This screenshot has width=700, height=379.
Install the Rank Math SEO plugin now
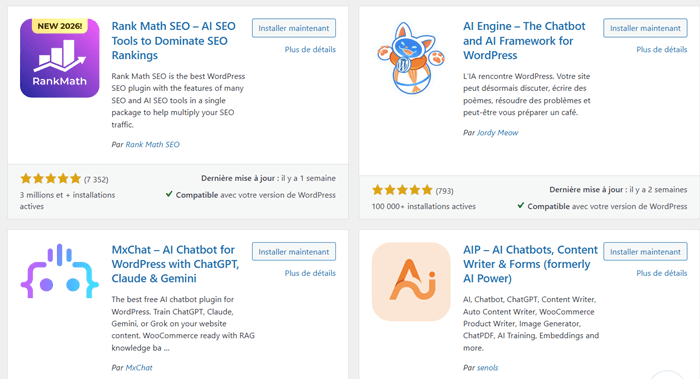click(x=294, y=28)
